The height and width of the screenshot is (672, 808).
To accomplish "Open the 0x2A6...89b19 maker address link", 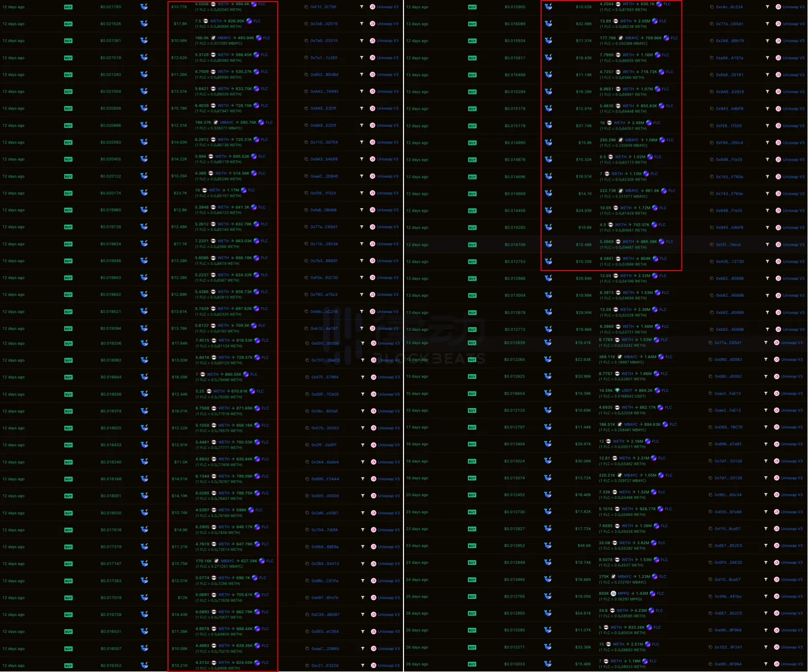I will point(729,41).
